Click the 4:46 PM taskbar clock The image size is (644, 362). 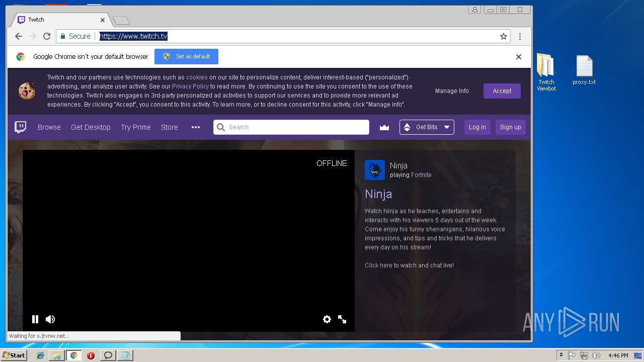click(x=618, y=355)
